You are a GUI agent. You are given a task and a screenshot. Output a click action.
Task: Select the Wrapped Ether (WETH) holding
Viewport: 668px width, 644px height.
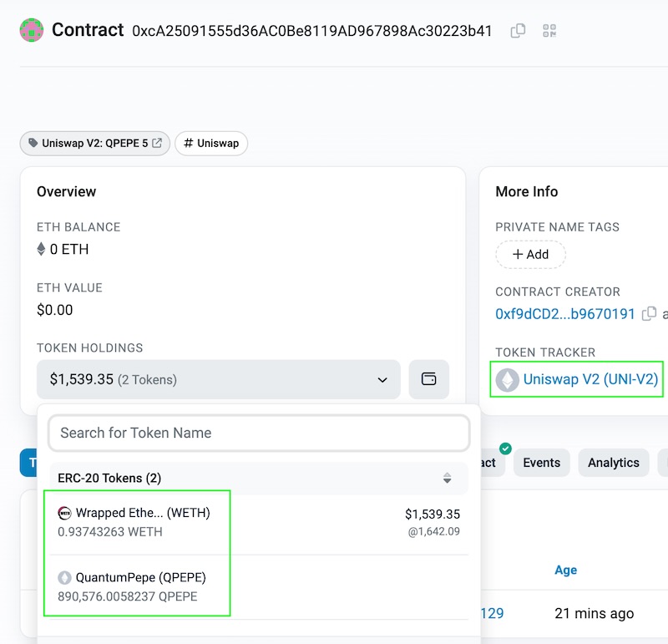point(142,513)
